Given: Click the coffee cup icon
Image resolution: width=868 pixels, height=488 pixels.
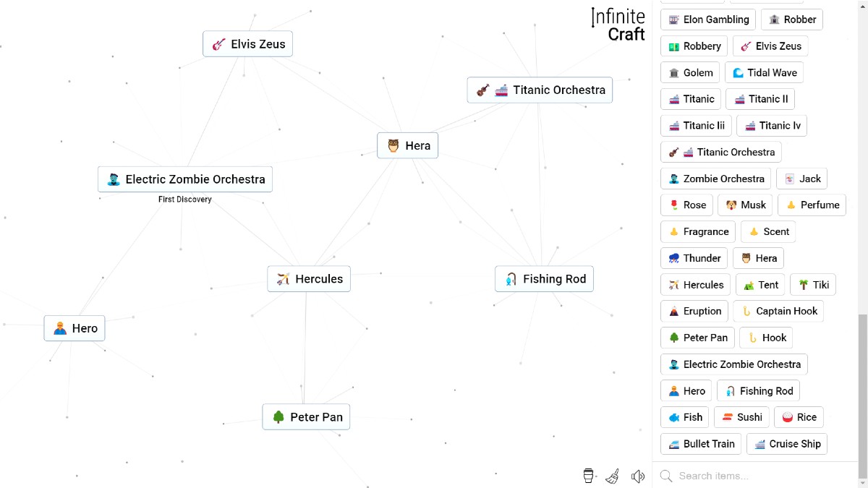Looking at the screenshot, I should (589, 476).
